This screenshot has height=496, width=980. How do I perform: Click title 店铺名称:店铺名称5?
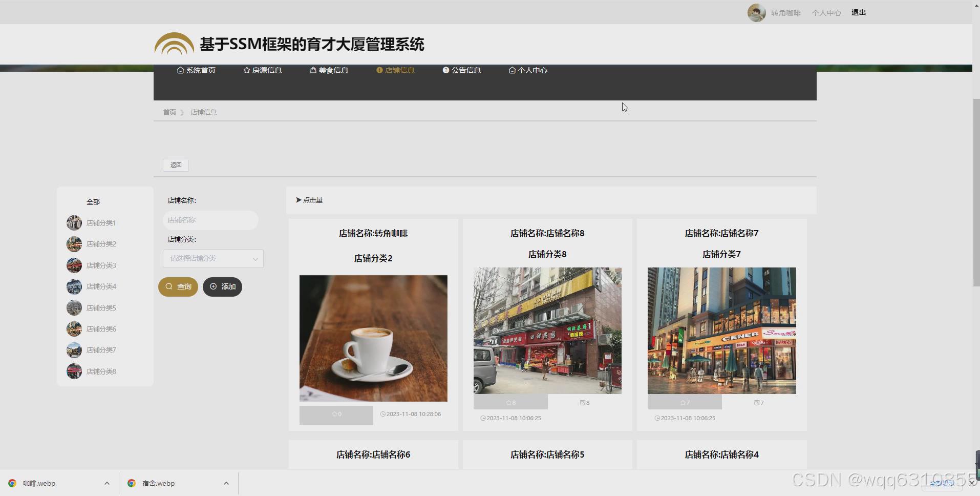(x=547, y=455)
